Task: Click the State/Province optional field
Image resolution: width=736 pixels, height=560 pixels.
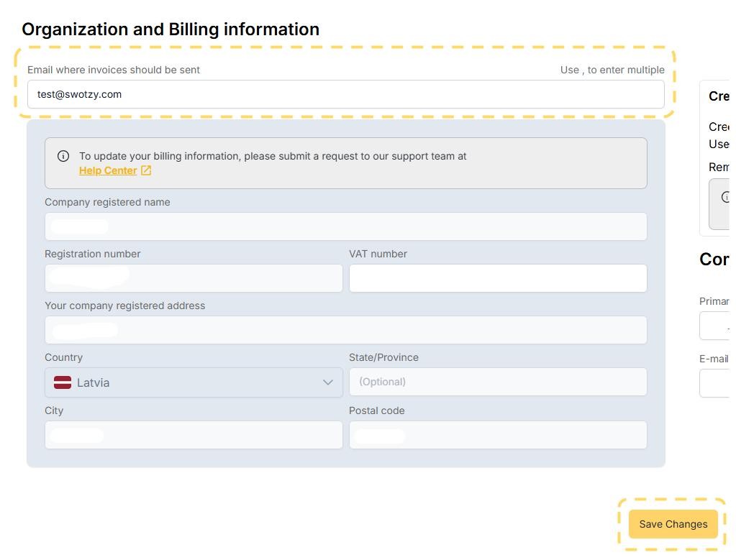Action: (x=498, y=382)
